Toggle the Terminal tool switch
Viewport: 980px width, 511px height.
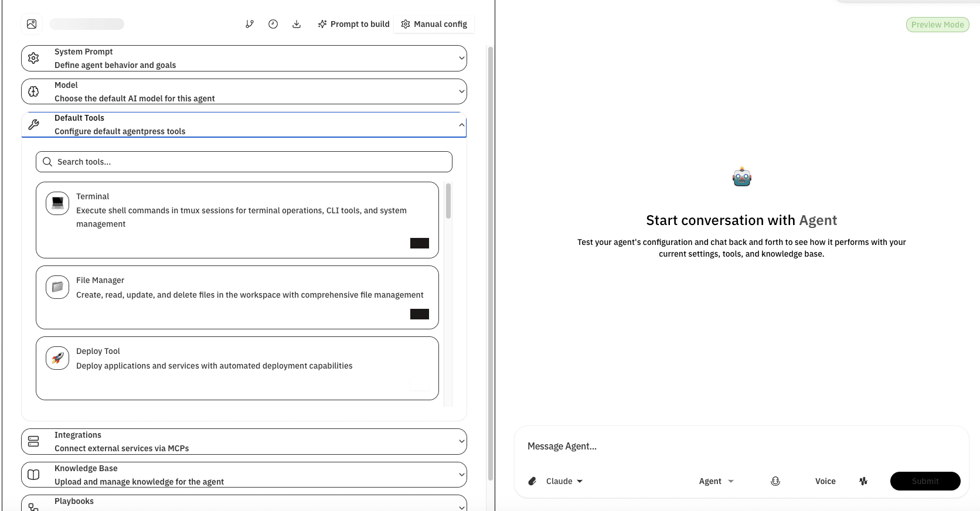click(x=419, y=243)
